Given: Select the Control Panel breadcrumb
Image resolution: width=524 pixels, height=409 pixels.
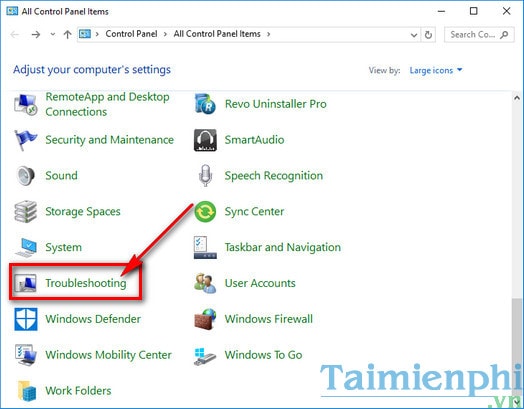Looking at the screenshot, I should 131,34.
